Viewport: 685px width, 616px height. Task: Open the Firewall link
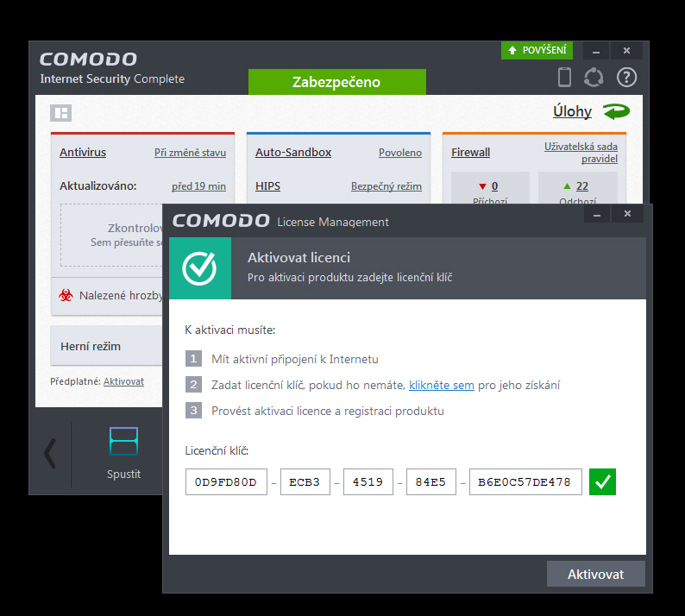pyautogui.click(x=470, y=152)
